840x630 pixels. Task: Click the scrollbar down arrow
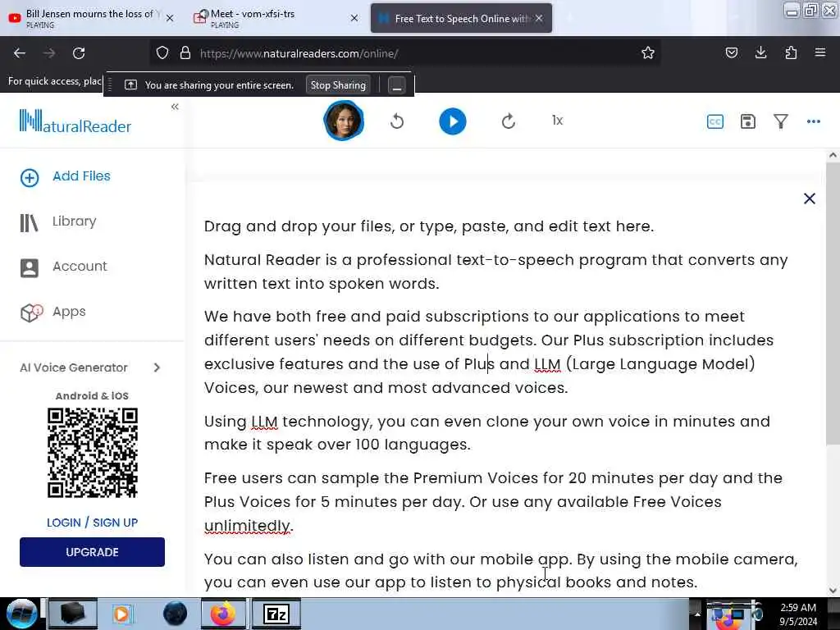pyautogui.click(x=833, y=591)
